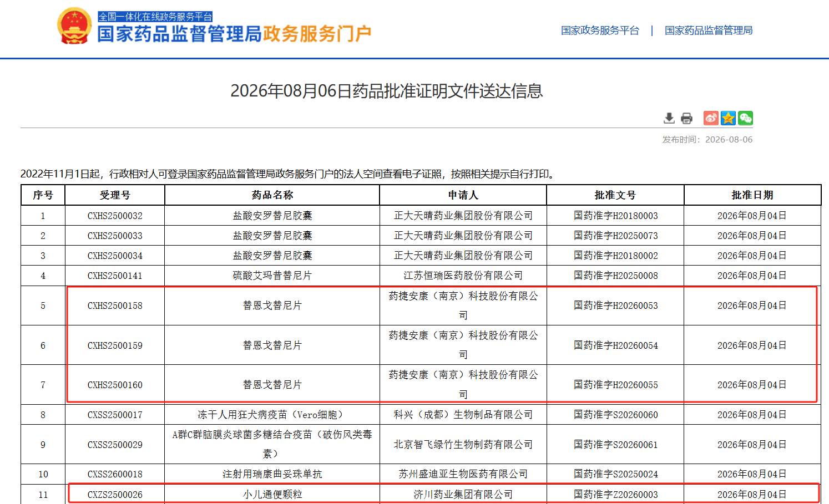This screenshot has height=504, width=829.
Task: Click the 批准文号 column header
Action: (x=615, y=195)
